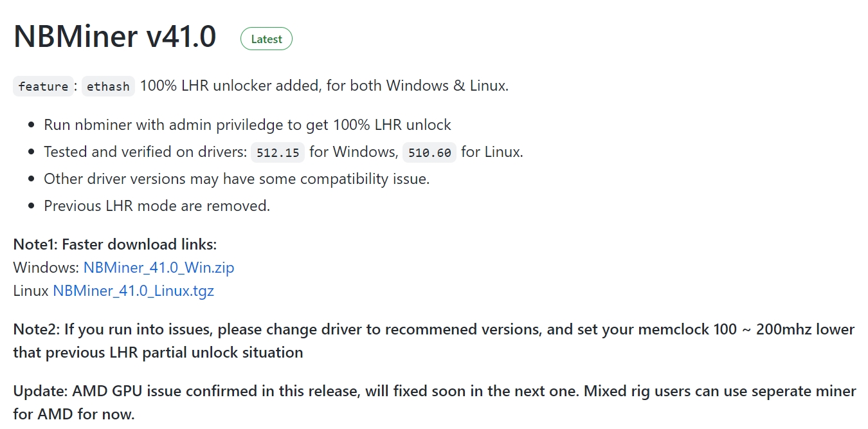Click the admin privilege bullet line

click(248, 125)
